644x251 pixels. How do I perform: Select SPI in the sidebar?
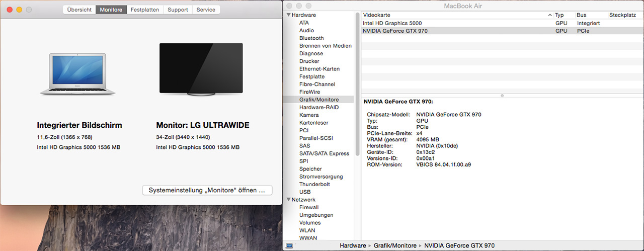coord(303,161)
